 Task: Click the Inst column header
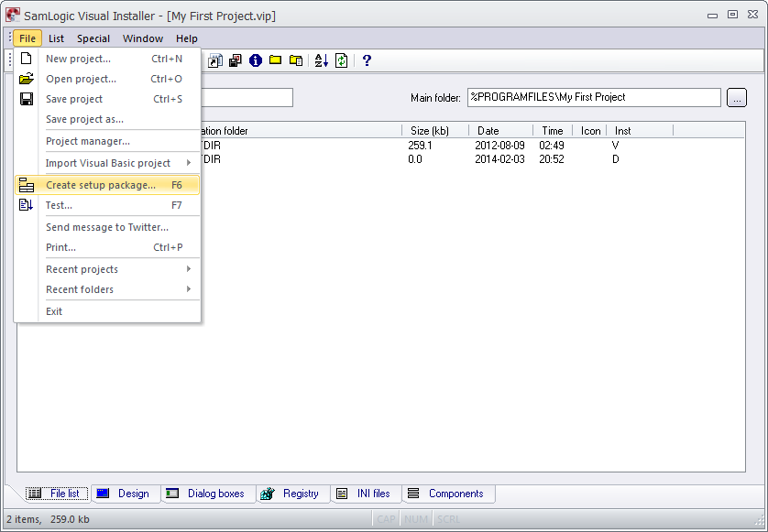coord(640,131)
